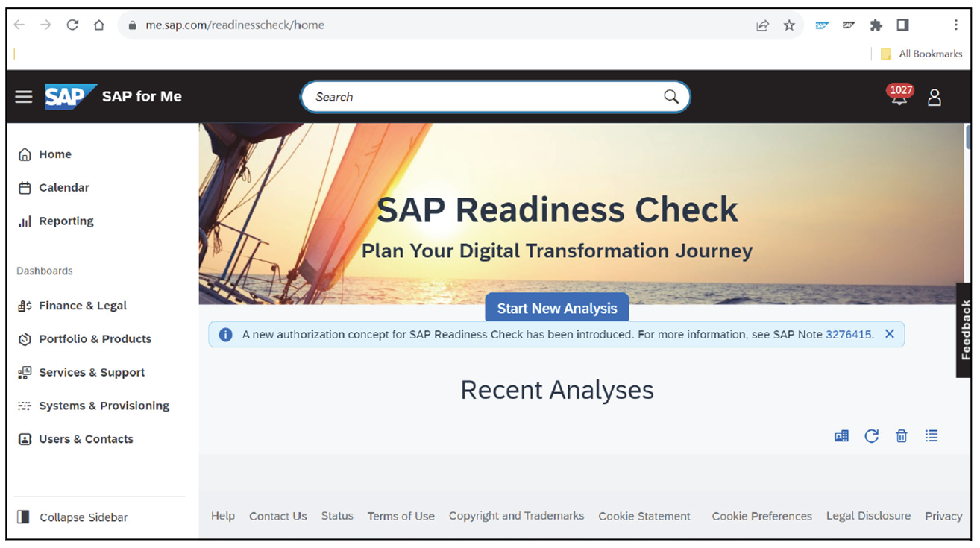The image size is (980, 548).
Task: Dismiss the authorization concept notification banner
Action: coord(889,334)
